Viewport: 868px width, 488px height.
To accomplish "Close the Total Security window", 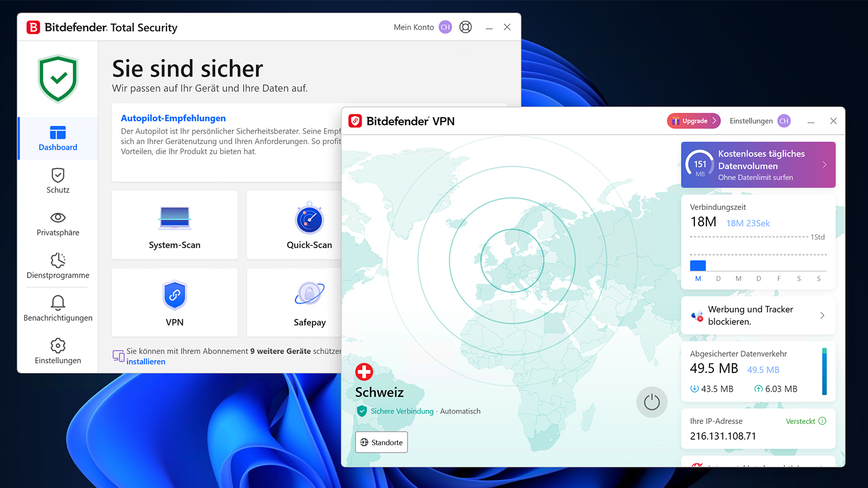I will (507, 27).
